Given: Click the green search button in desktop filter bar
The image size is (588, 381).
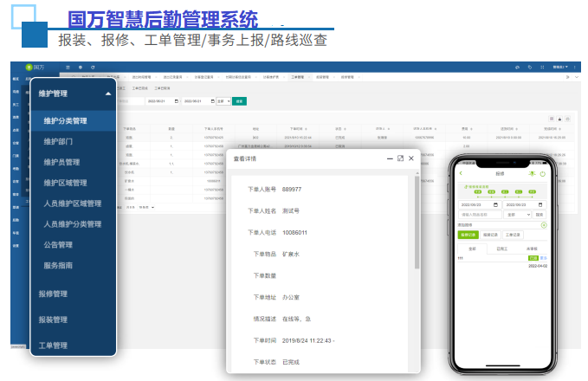Looking at the screenshot, I should click(x=239, y=101).
